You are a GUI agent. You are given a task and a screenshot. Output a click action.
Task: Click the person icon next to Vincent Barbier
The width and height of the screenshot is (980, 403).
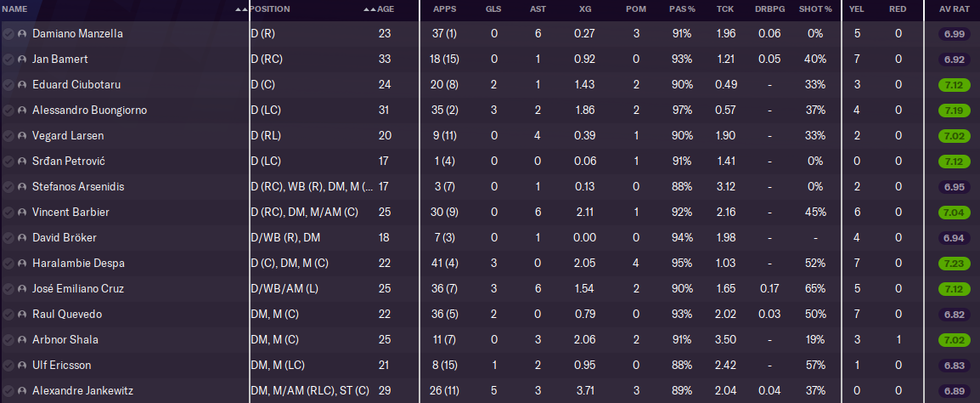[x=22, y=213]
